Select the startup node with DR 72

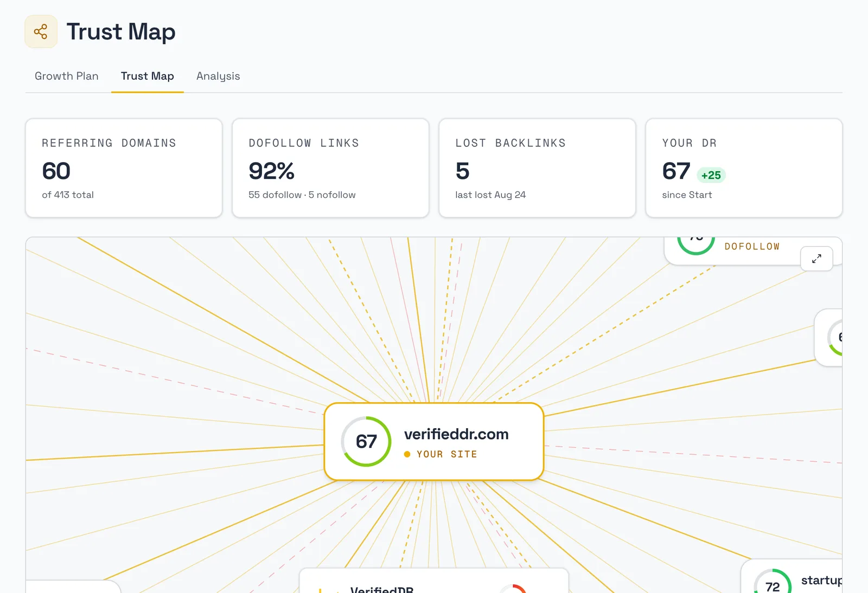(792, 576)
